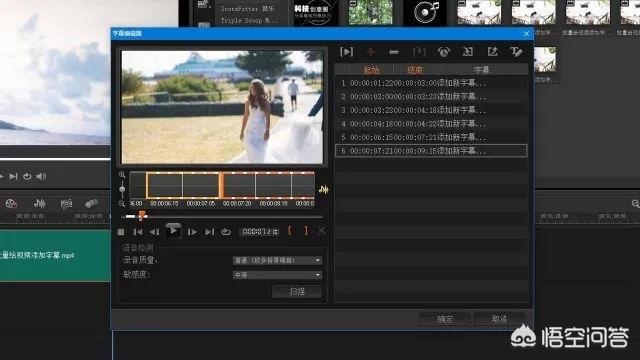Select the 科技 title thumbnail in library
Screen dimensions: 640x360
316,12
